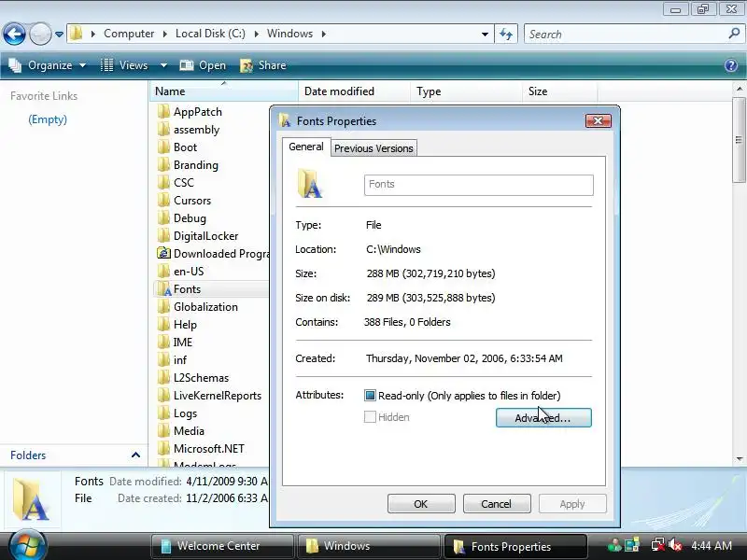
Task: Open the address bar history dropdown
Action: [x=485, y=35]
